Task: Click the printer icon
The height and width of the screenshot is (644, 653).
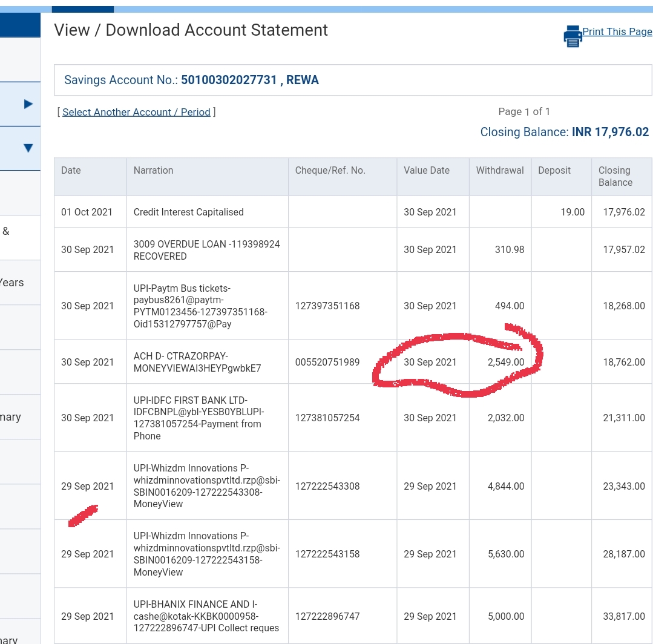Action: (x=572, y=36)
